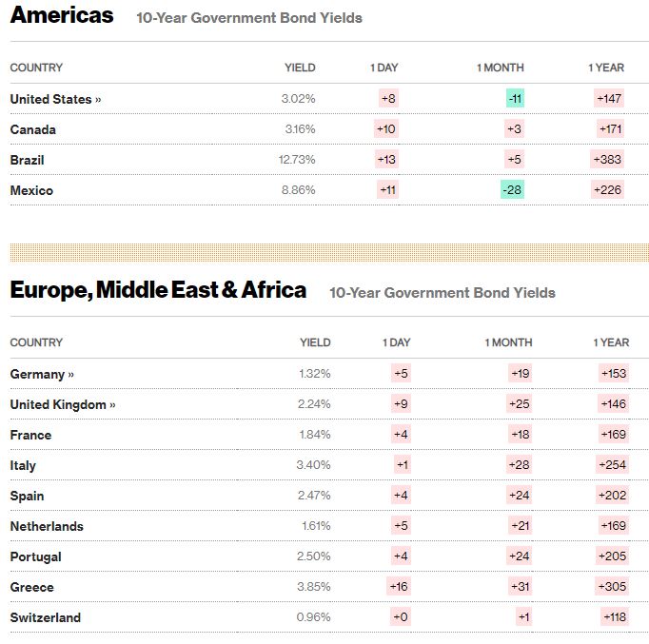This screenshot has height=644, width=649.
Task: Click the United States -11 one-month change
Action: pyautogui.click(x=515, y=99)
